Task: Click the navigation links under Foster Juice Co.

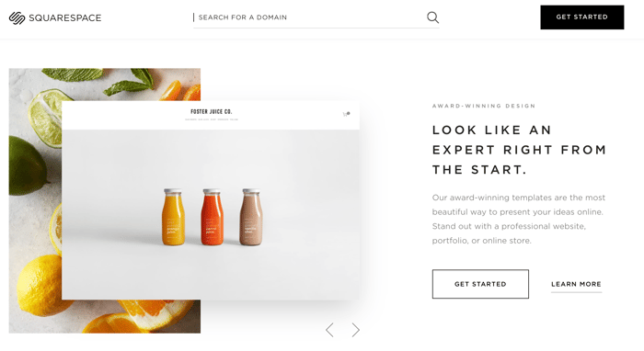Action: [211, 119]
